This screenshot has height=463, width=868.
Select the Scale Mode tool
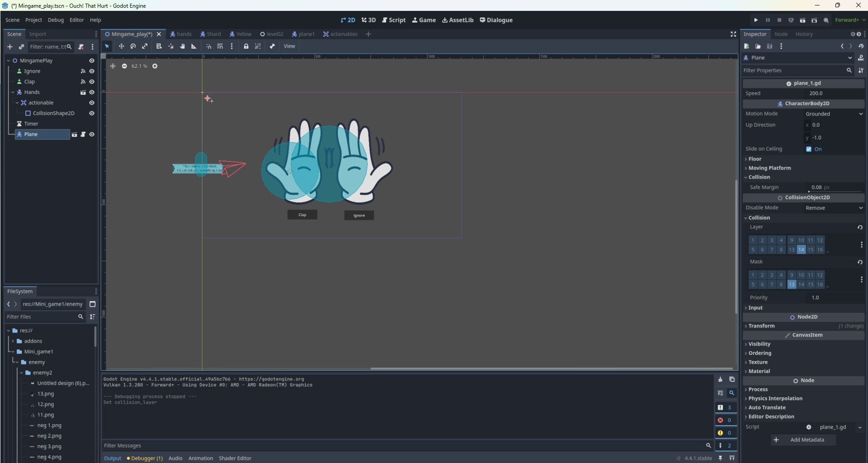tap(145, 46)
